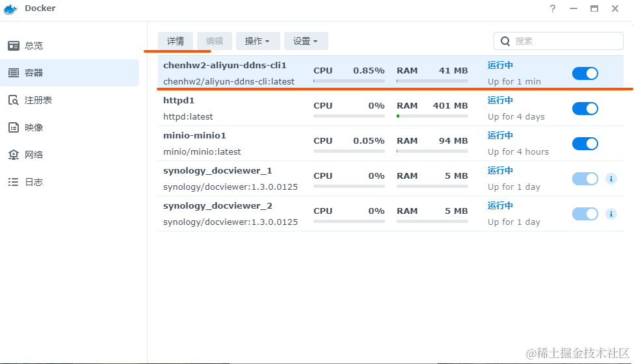Turn off chenhw2-aliyun-ddns-cli1 container switch
The width and height of the screenshot is (634, 364).
pyautogui.click(x=585, y=73)
